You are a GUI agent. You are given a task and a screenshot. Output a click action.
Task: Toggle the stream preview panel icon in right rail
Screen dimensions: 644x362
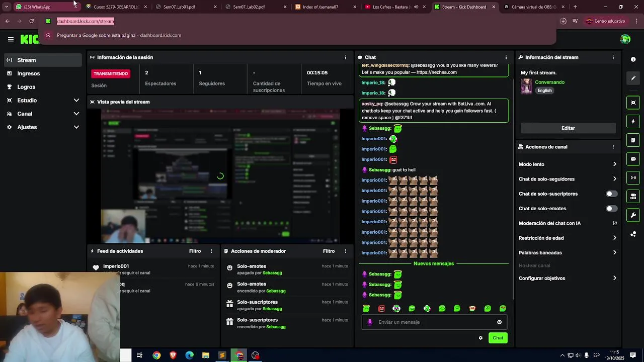(633, 103)
